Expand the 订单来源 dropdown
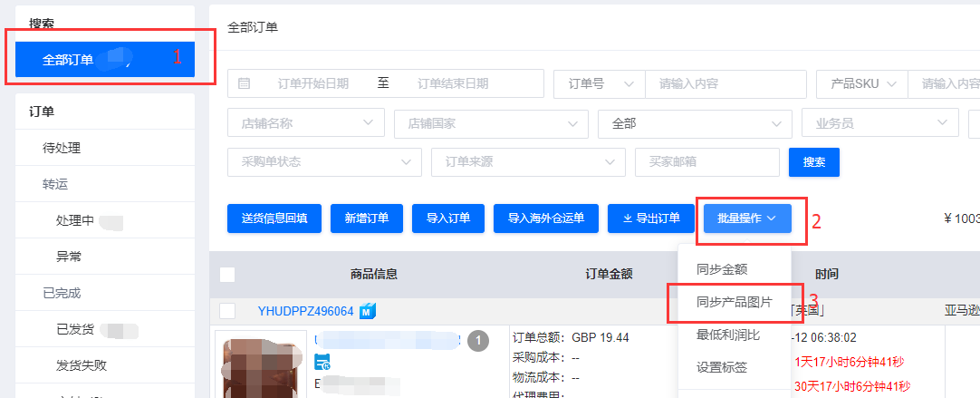 pyautogui.click(x=528, y=161)
